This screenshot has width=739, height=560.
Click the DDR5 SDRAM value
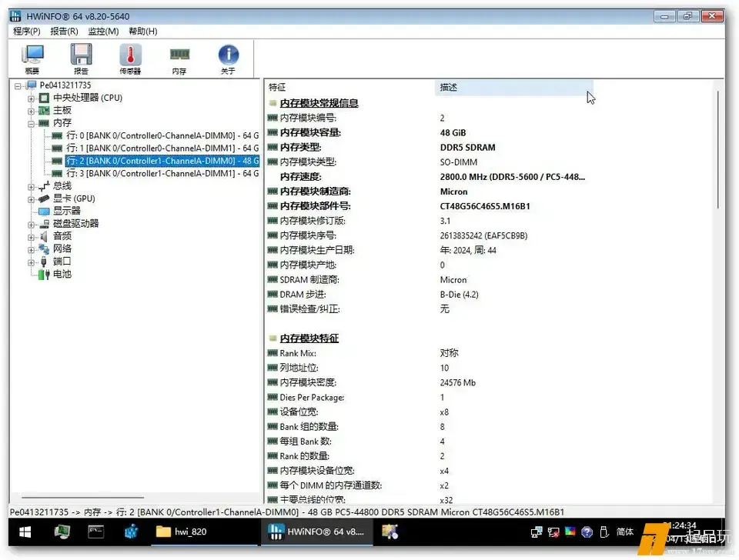(x=467, y=148)
